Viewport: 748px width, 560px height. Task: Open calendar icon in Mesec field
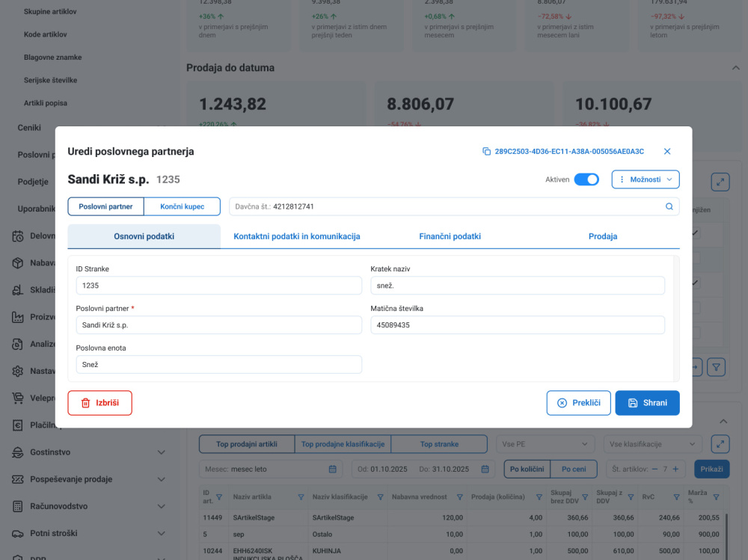[333, 469]
